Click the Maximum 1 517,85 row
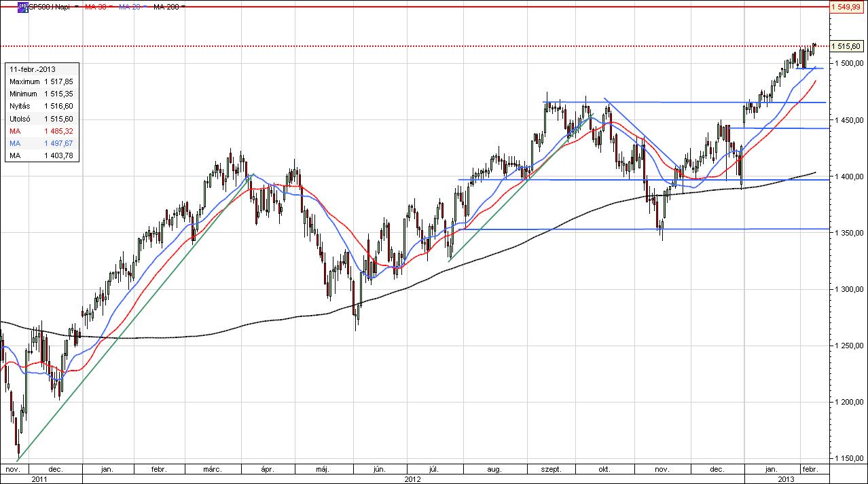868x484 pixels. tap(41, 81)
